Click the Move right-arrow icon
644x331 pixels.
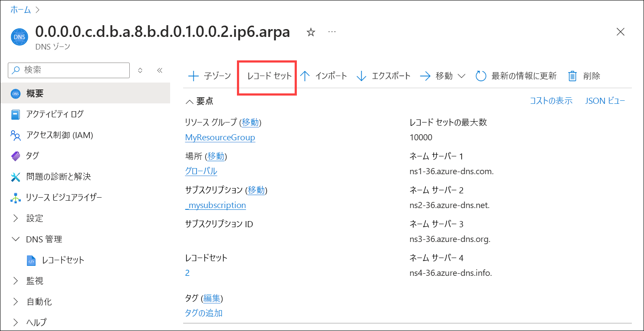tap(425, 76)
